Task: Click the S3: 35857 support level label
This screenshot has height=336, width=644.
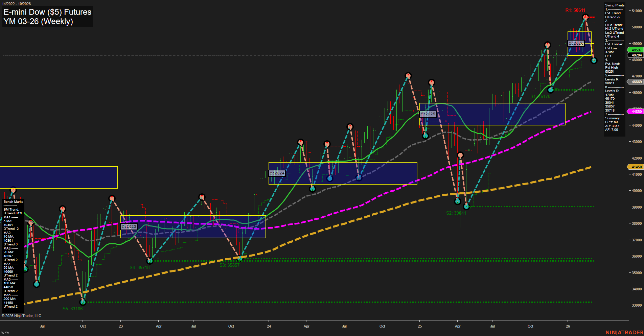Action: 230,265
